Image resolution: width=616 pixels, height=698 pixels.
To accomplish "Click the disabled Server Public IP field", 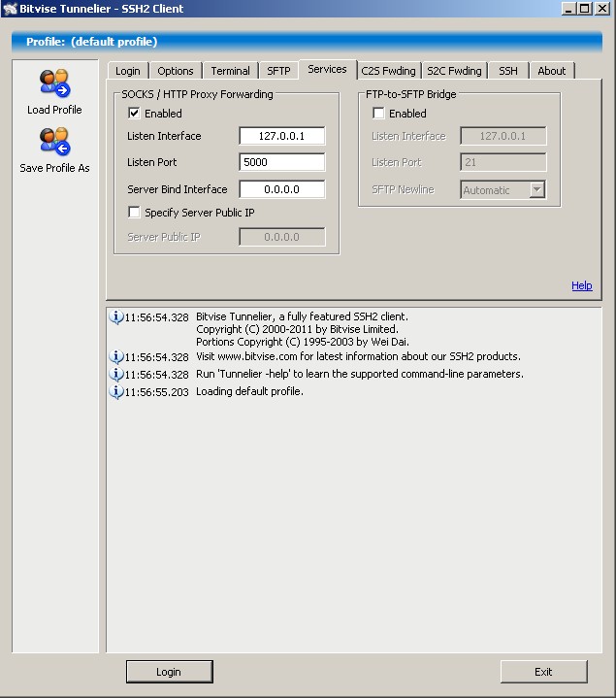I will point(282,237).
